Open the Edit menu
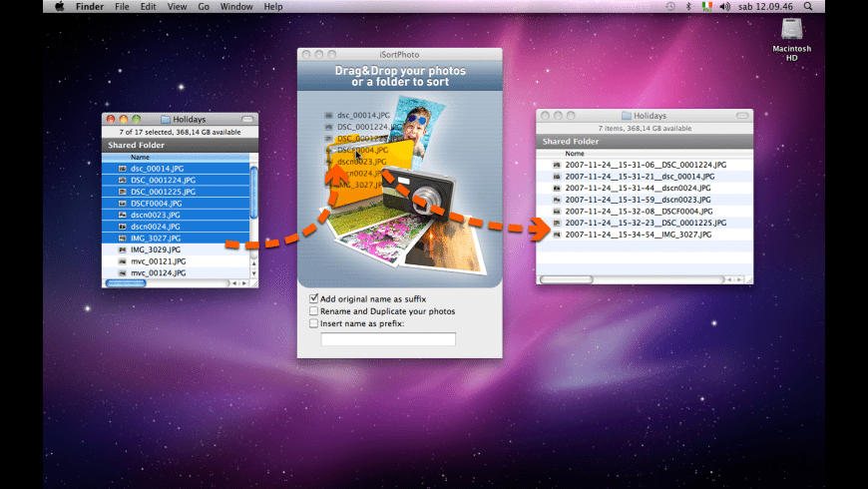This screenshot has height=489, width=868. 148,7
